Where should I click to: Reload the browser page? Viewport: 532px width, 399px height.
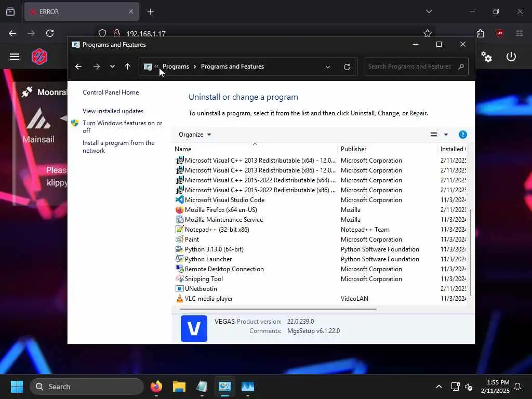50,33
